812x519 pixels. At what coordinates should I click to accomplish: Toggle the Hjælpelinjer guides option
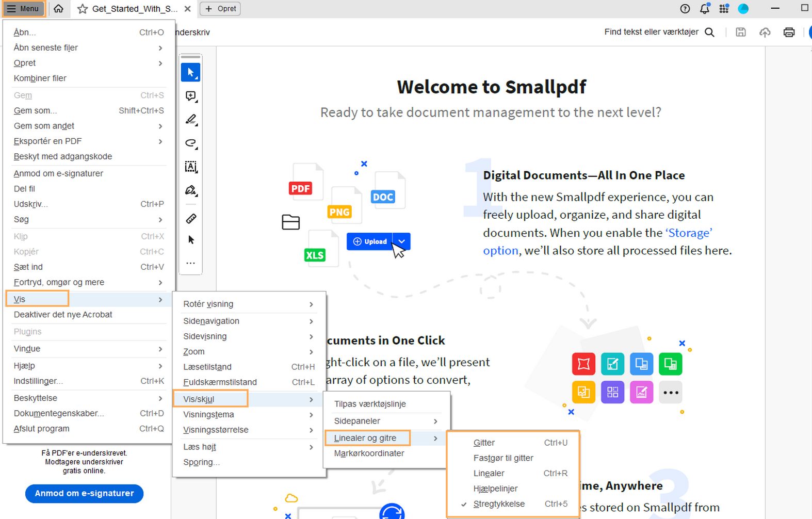513,489
